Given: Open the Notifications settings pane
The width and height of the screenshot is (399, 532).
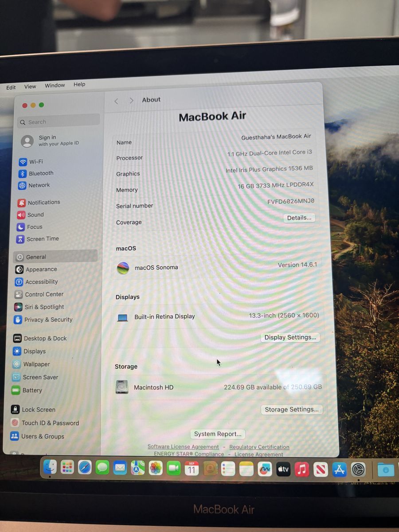Looking at the screenshot, I should tap(39, 203).
